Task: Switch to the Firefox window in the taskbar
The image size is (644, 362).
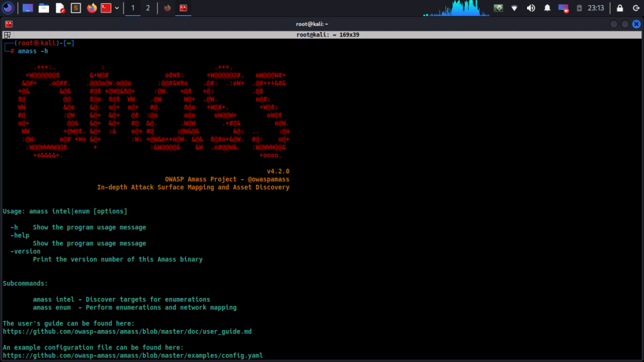Action: pyautogui.click(x=167, y=8)
